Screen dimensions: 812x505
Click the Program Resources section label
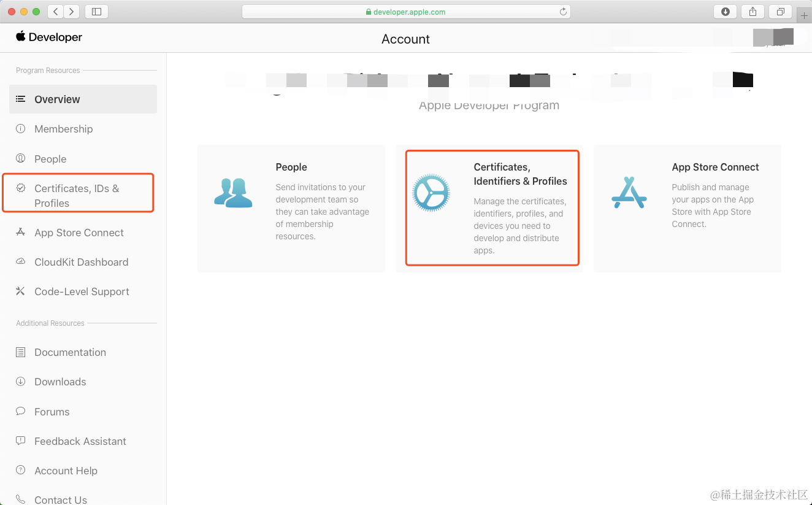(48, 71)
